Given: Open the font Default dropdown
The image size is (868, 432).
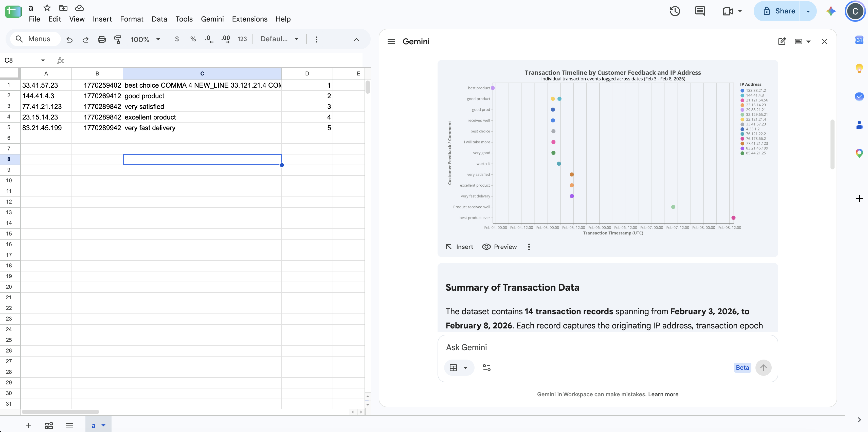Looking at the screenshot, I should (279, 39).
